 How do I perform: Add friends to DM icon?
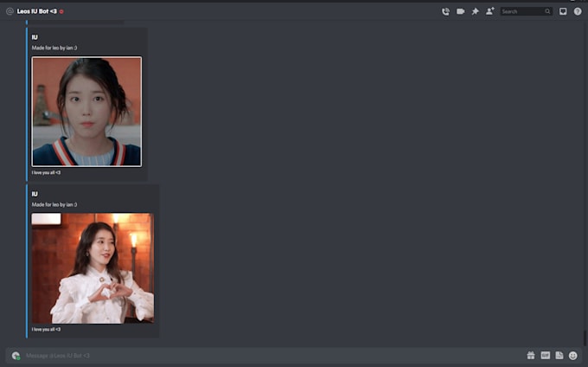(489, 11)
